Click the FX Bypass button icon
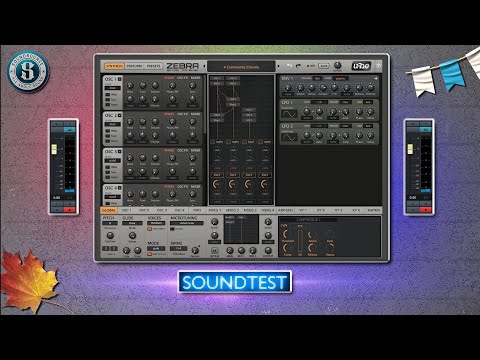 tap(214, 250)
